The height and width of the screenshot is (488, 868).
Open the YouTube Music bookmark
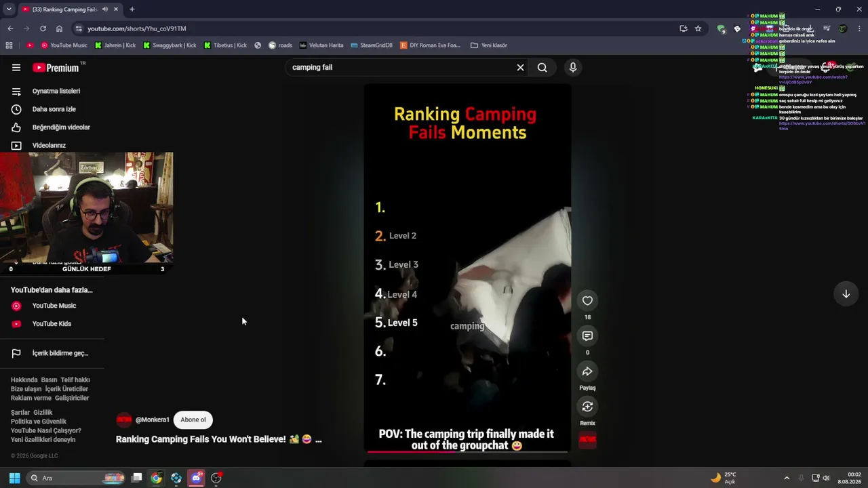[64, 45]
